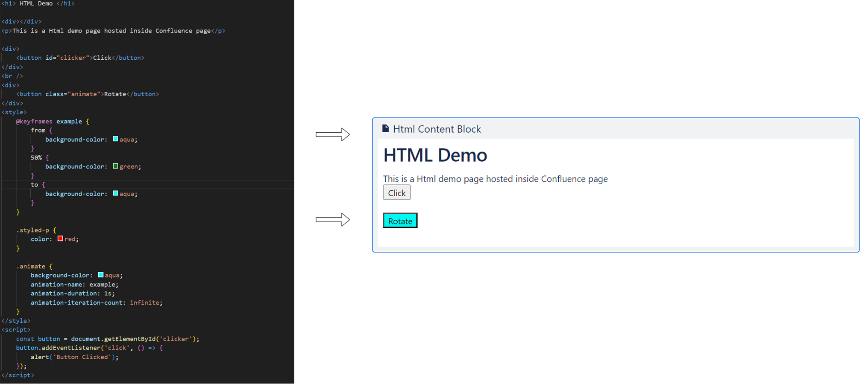Viewport: 868px width, 384px height.
Task: Click the lower arrow pointing to Rotate button
Action: point(332,220)
